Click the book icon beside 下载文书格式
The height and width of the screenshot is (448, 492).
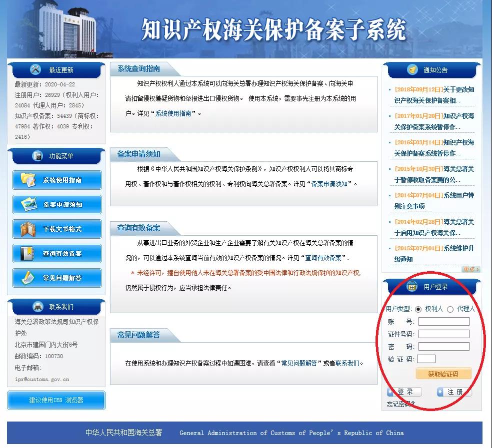pyautogui.click(x=28, y=228)
